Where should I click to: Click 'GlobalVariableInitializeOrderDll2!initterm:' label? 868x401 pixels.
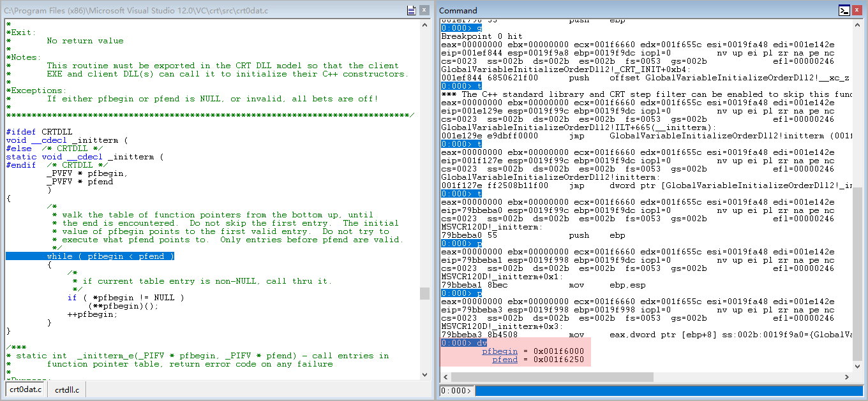(x=551, y=177)
